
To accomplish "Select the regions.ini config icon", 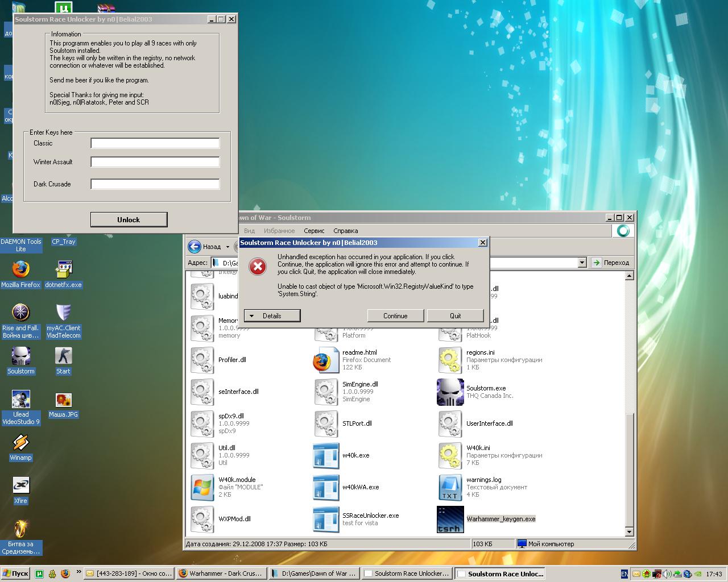I will 450,360.
